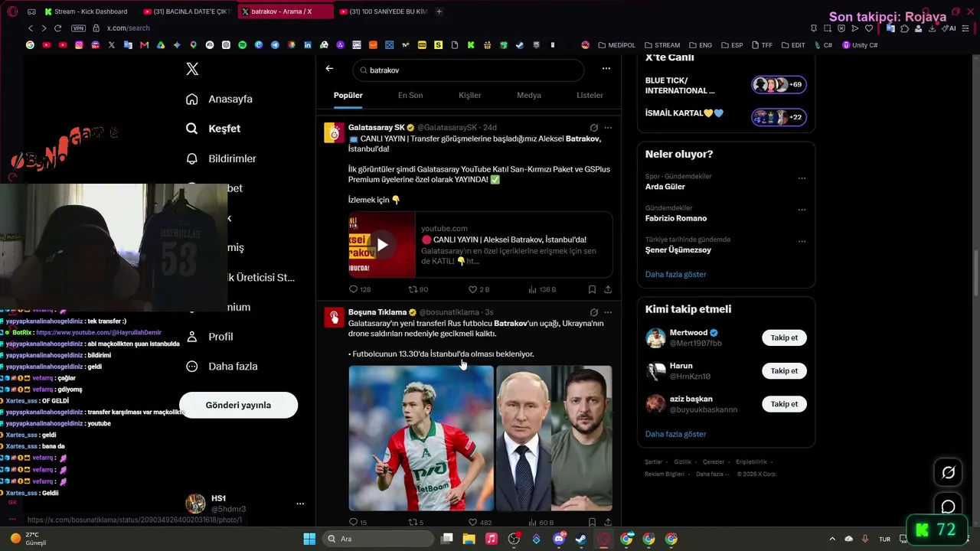Follow Mertwood with Takip et
Viewport: 980px width, 551px height.
(784, 337)
